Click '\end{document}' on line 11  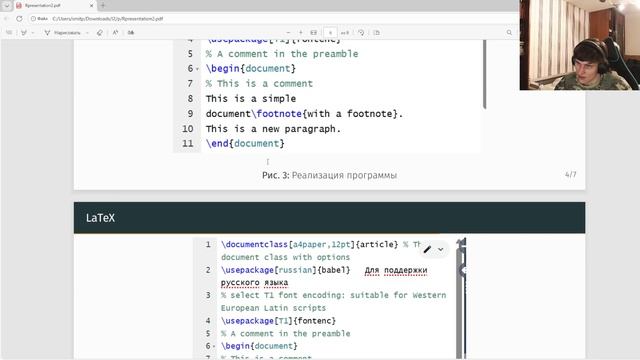tap(245, 144)
